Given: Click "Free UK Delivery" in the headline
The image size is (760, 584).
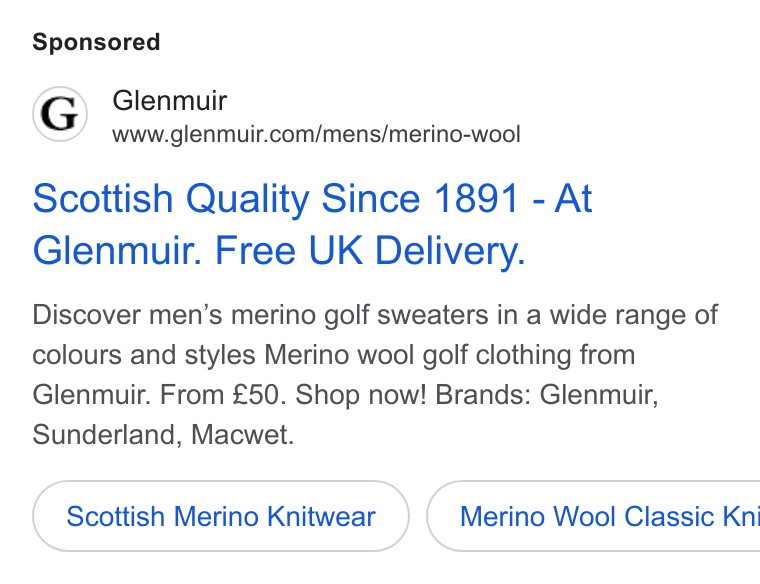Looking at the screenshot, I should [x=368, y=251].
